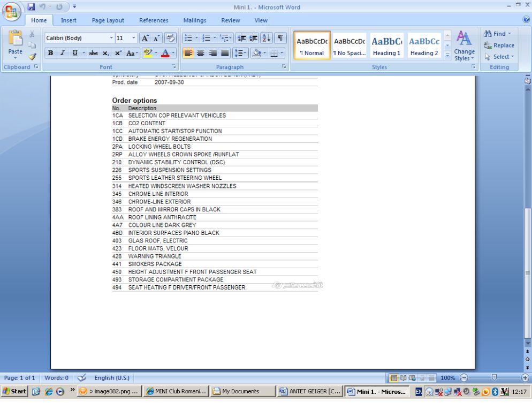Open the Review ribbon tab
The width and height of the screenshot is (532, 411).
231,20
